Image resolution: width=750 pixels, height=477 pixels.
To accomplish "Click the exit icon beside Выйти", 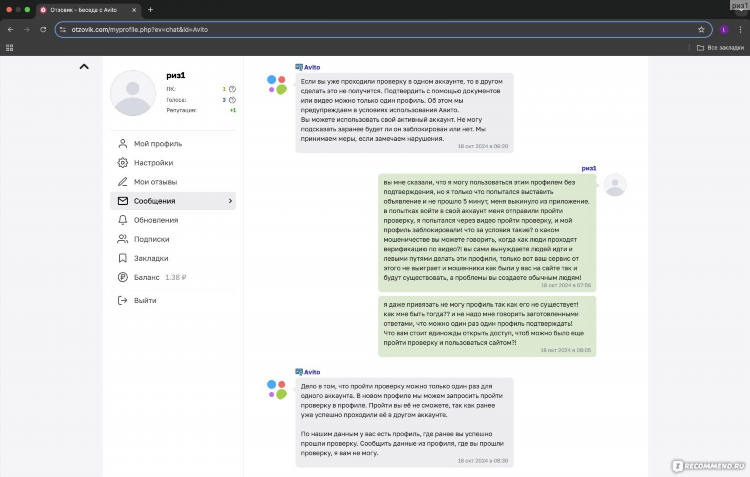I will (x=123, y=300).
